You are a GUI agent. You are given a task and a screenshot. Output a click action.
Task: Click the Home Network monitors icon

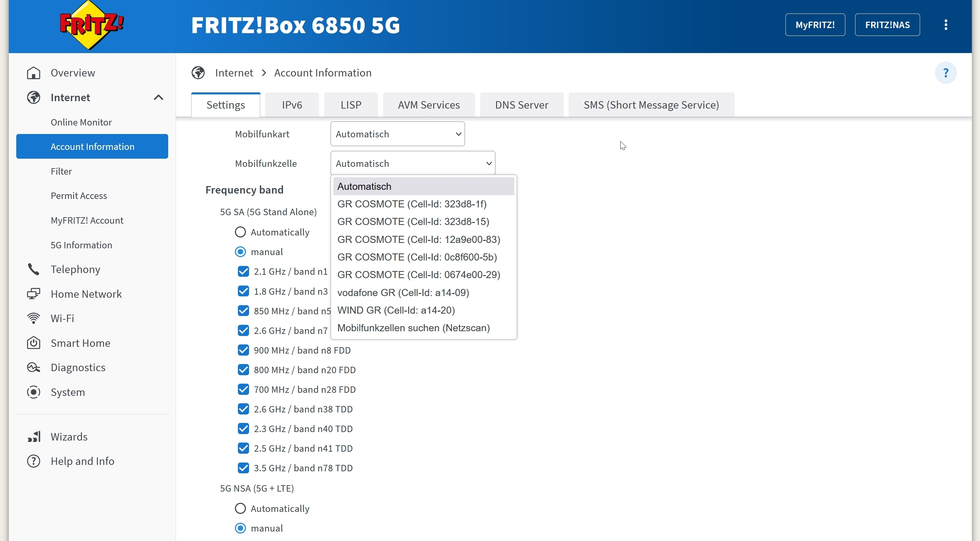click(34, 294)
